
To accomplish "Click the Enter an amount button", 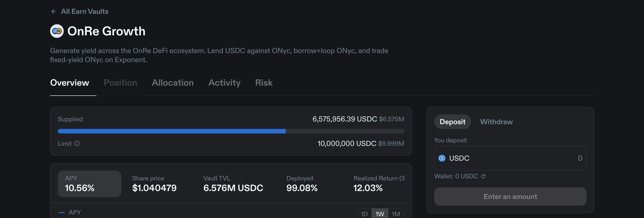I will pyautogui.click(x=510, y=197).
